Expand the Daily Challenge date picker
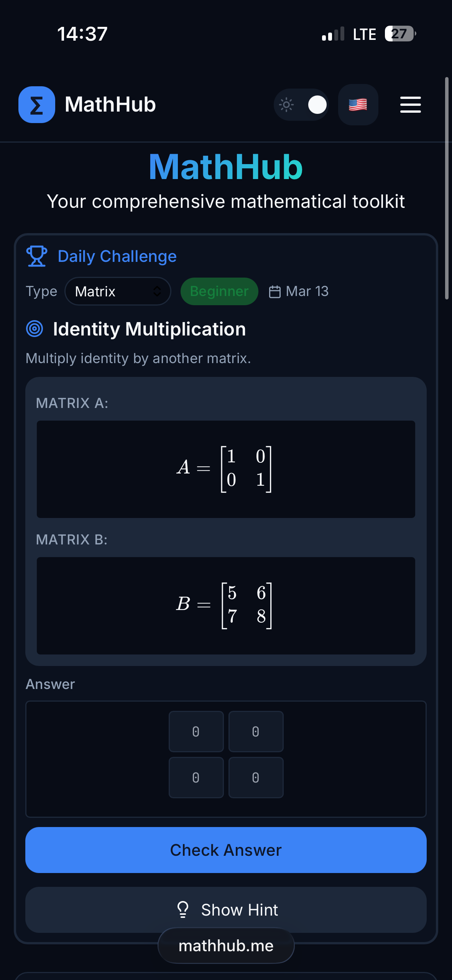This screenshot has width=452, height=980. click(298, 291)
